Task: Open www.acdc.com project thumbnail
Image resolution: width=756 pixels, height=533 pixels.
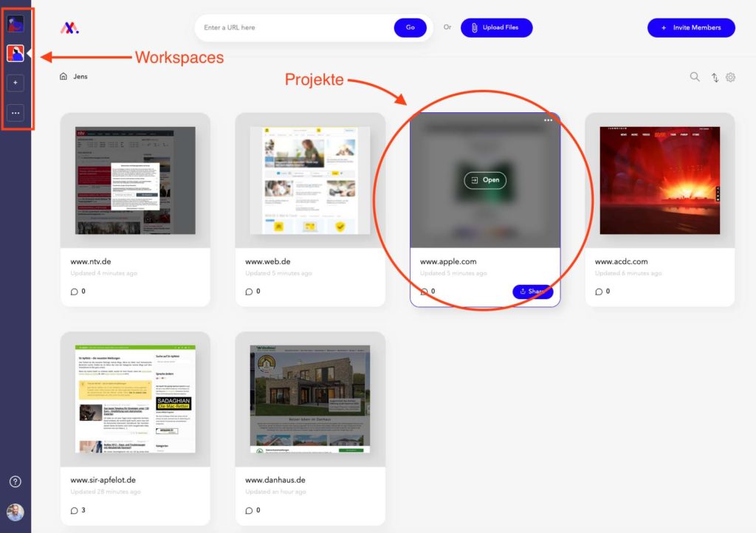Action: (660, 180)
